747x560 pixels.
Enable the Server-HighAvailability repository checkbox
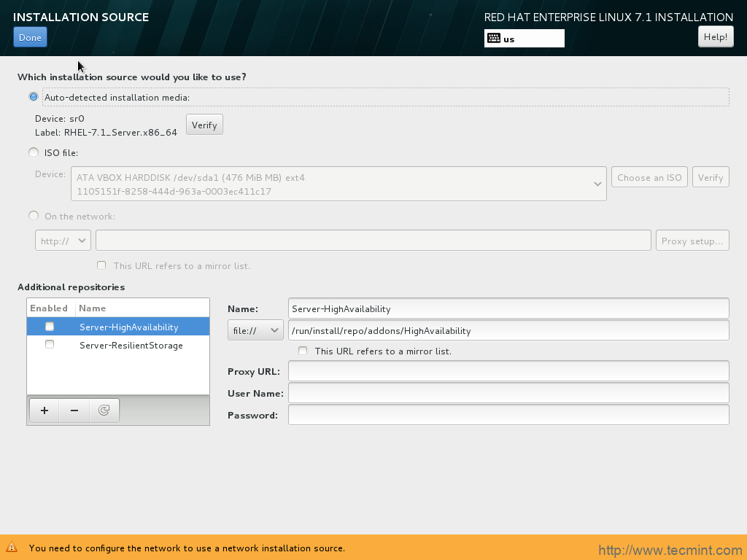(x=50, y=327)
